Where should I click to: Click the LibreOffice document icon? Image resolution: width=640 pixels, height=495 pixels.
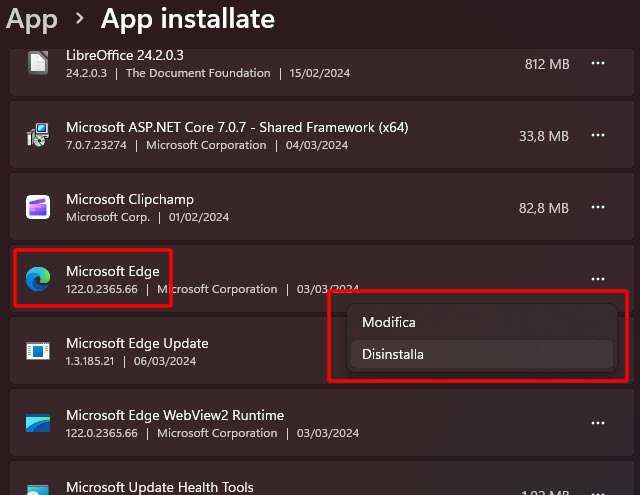click(38, 63)
